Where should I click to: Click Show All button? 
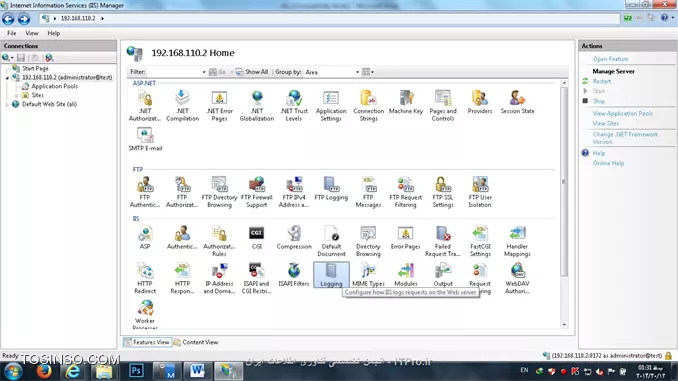click(252, 72)
